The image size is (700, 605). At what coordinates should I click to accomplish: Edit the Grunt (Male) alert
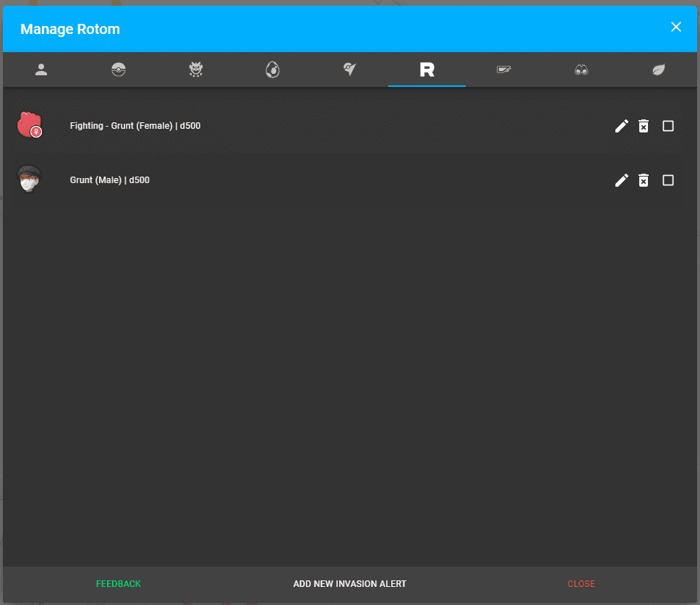[x=621, y=180]
